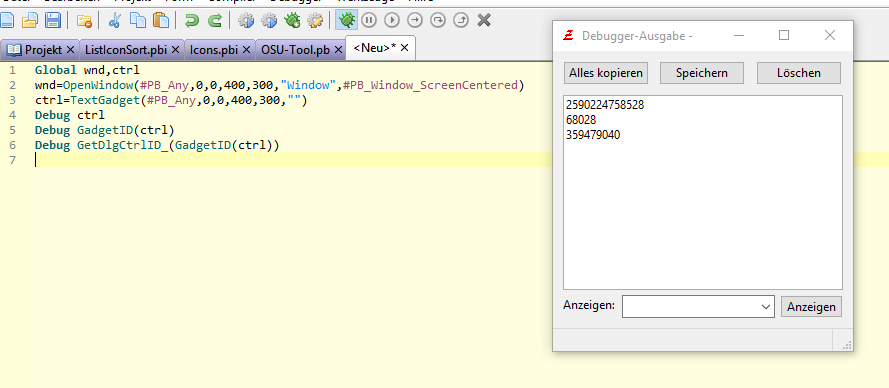Click the Global wnd,ctrl code line
Viewport: 889px width, 388px height.
point(87,71)
